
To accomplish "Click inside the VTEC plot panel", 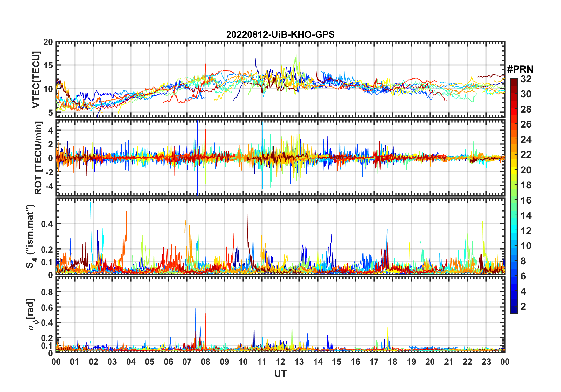I will [x=280, y=80].
